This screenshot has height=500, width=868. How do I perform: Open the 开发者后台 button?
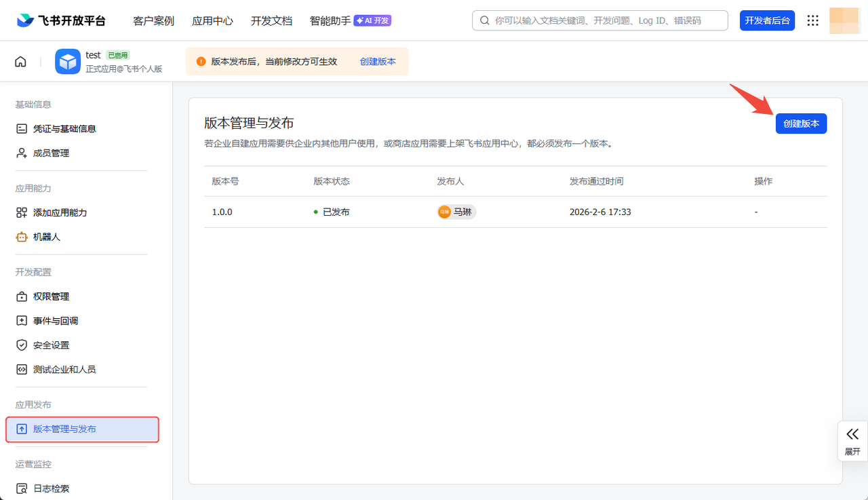[767, 20]
